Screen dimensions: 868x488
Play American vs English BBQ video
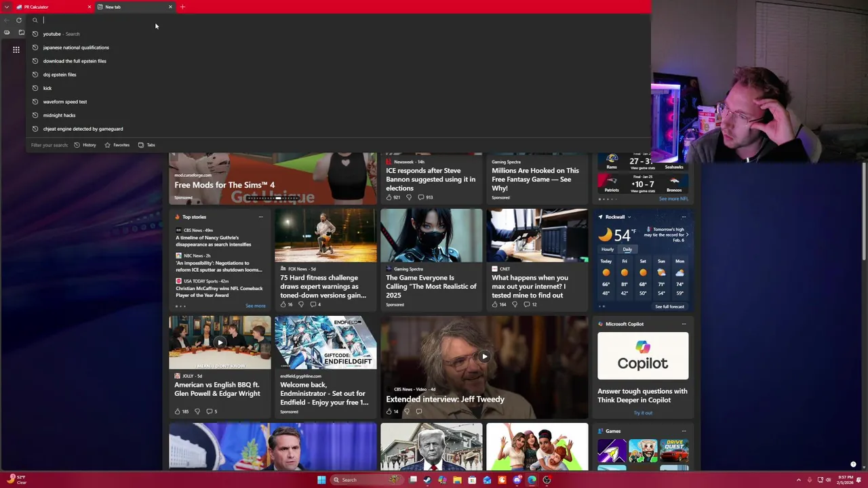pyautogui.click(x=220, y=343)
